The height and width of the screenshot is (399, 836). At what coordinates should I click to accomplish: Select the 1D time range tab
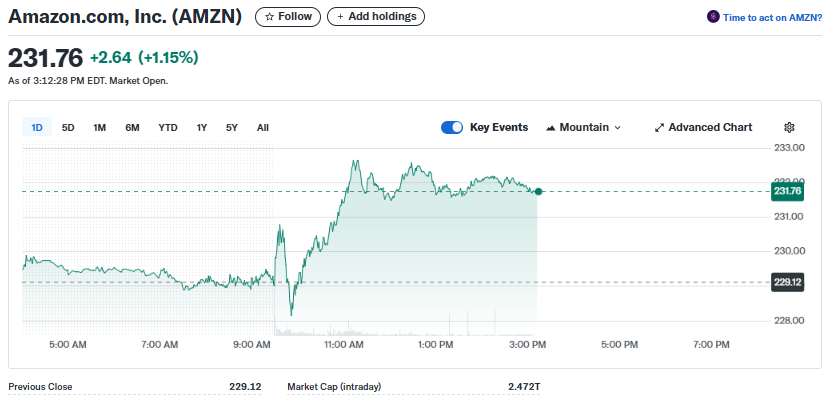point(37,127)
